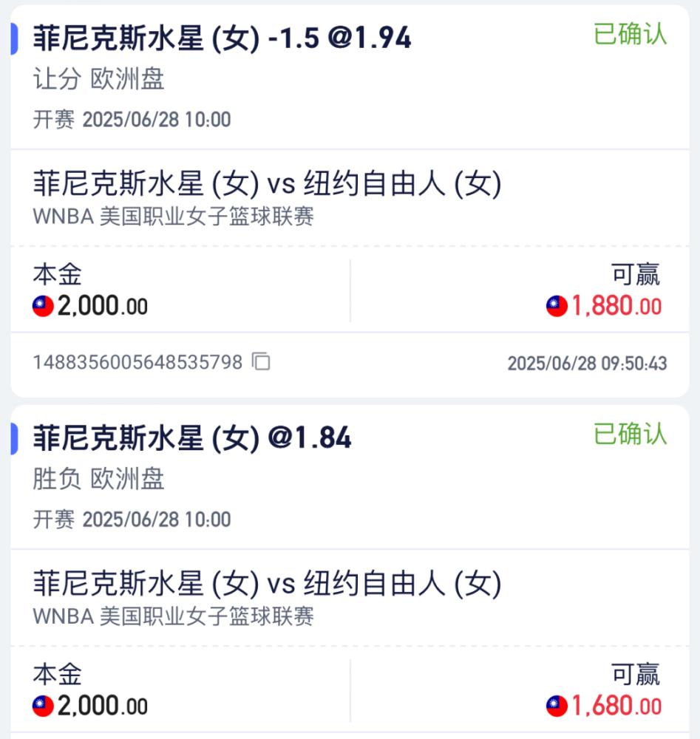Select the 让分 欧洲盘 bet type label
Viewport: 700px width, 739px height.
(98, 79)
